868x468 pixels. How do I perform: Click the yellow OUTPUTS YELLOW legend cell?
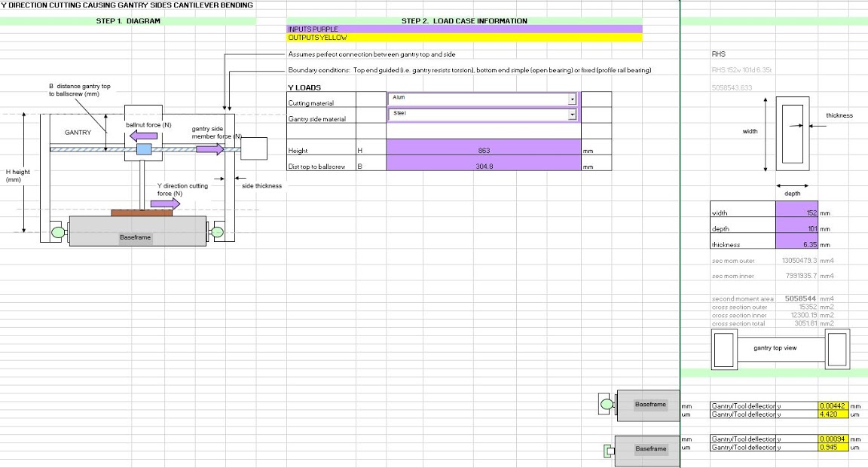pos(464,38)
